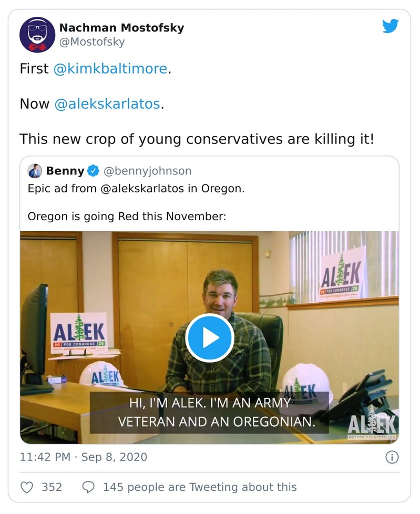Play the Alek campaign video
Screen dimensions: 420x514
209,338
